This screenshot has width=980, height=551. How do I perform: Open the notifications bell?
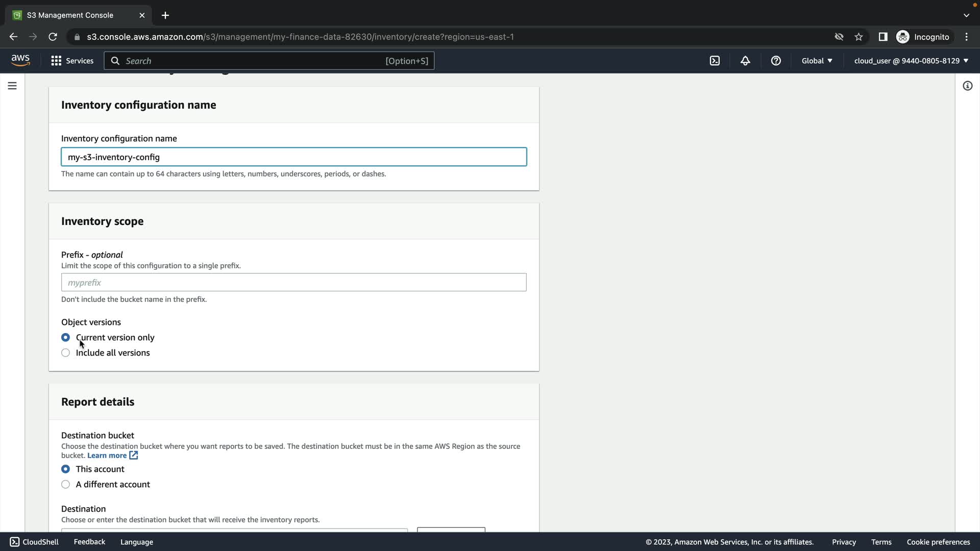click(x=745, y=61)
